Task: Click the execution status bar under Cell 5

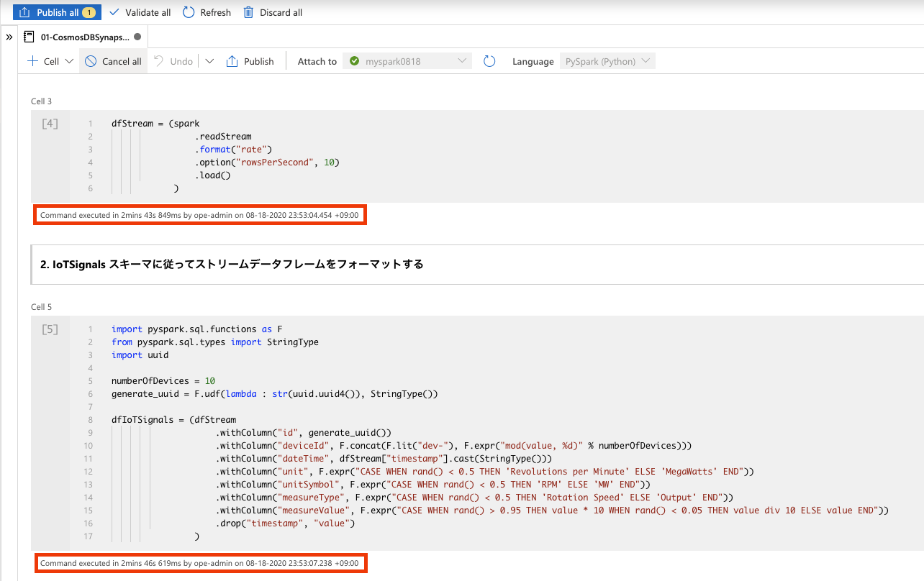Action: coord(200,563)
